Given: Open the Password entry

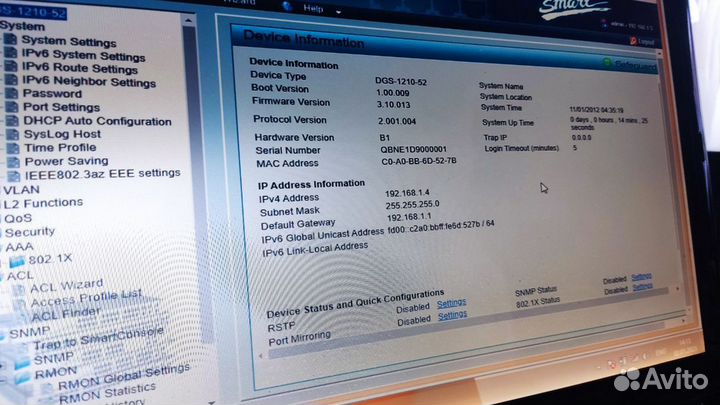Looking at the screenshot, I should [x=52, y=93].
